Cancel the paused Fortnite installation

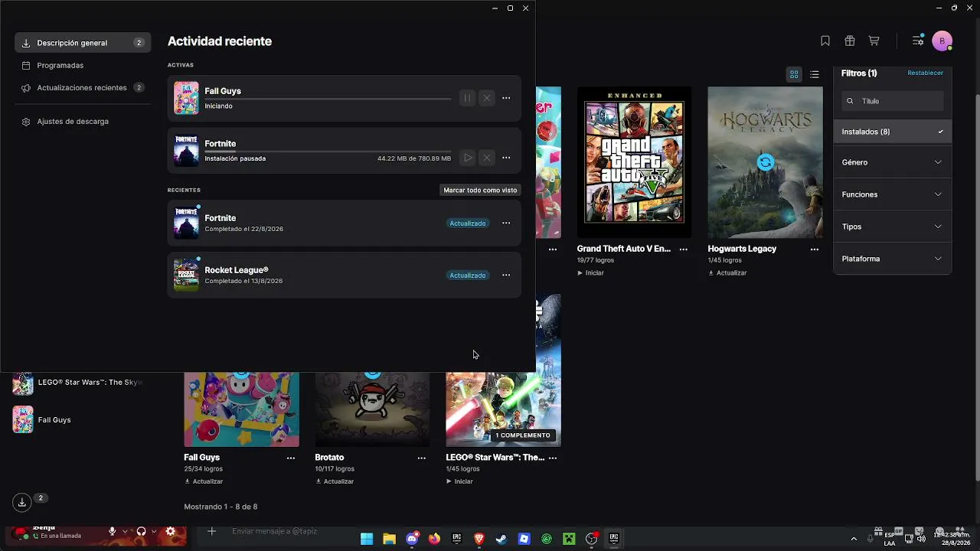coord(486,158)
